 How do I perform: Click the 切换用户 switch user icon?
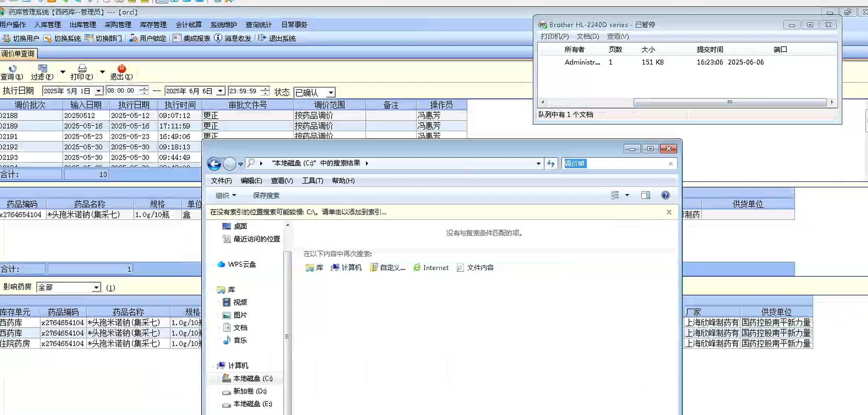point(6,38)
